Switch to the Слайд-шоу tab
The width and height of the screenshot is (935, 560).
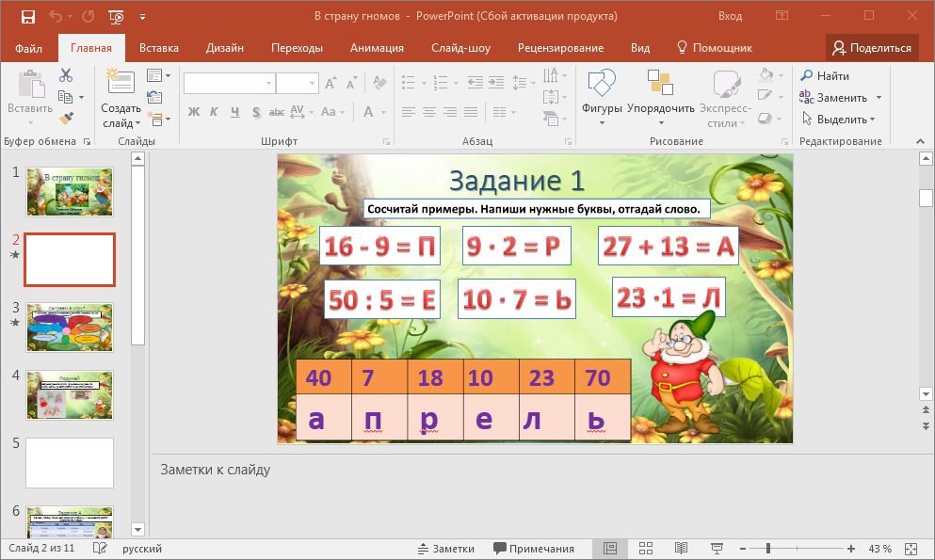(461, 48)
